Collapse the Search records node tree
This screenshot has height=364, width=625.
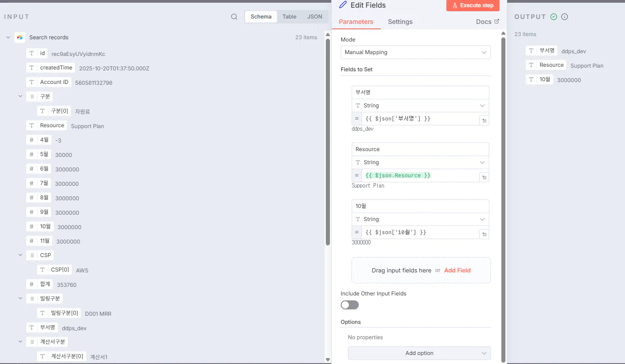(8, 37)
